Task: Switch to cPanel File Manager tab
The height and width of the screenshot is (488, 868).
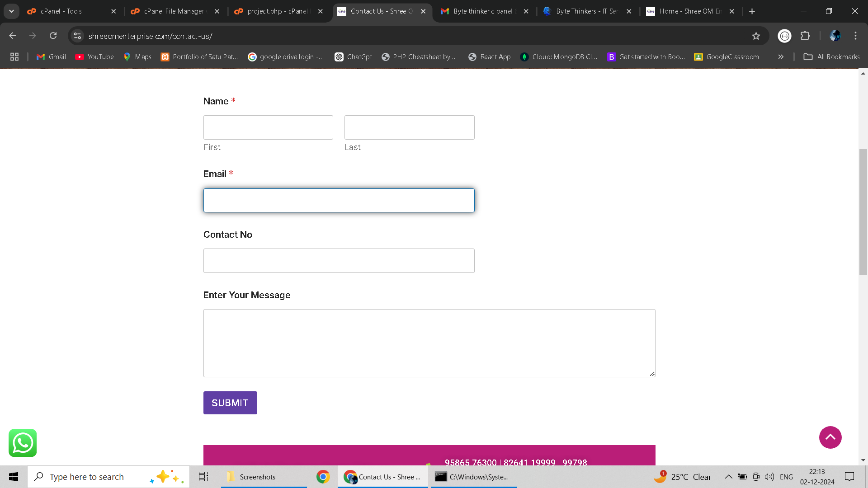Action: pos(174,11)
